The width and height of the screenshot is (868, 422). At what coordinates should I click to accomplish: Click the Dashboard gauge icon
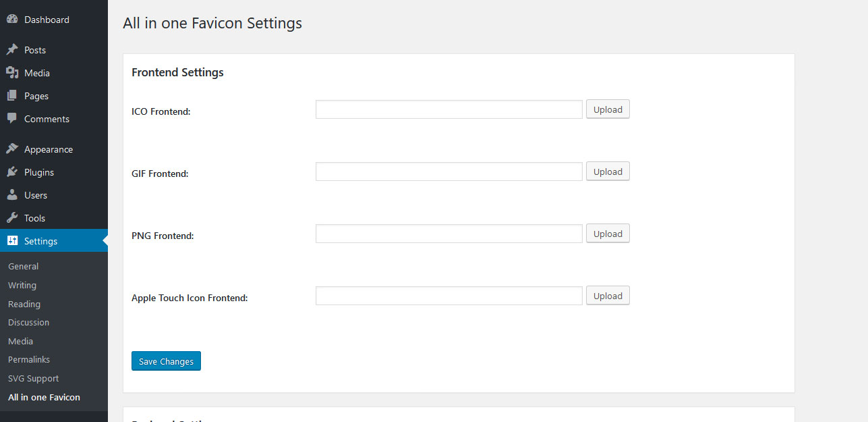pos(12,20)
